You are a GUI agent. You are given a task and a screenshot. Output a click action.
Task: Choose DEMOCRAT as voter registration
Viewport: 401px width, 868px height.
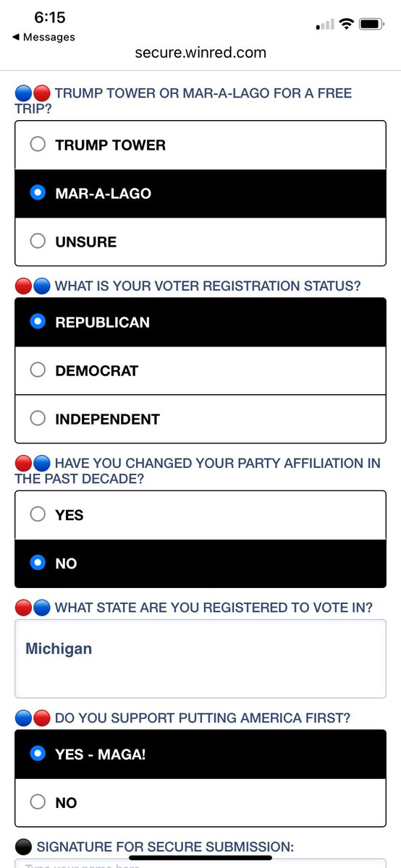[200, 370]
